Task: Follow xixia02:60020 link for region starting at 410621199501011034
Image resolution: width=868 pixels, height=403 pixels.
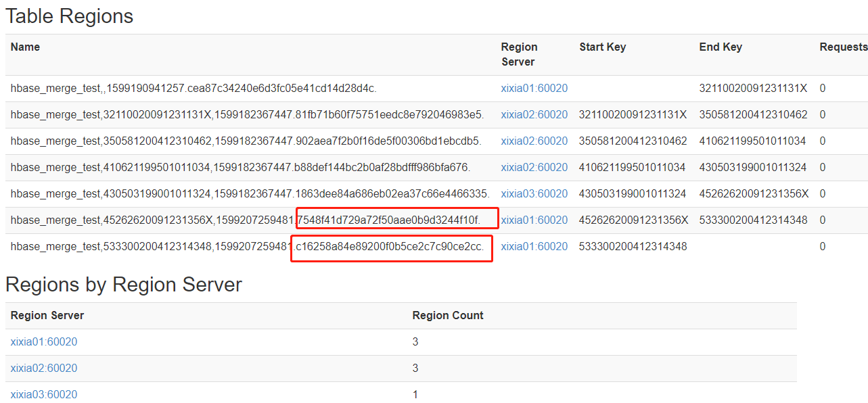Action: click(534, 168)
